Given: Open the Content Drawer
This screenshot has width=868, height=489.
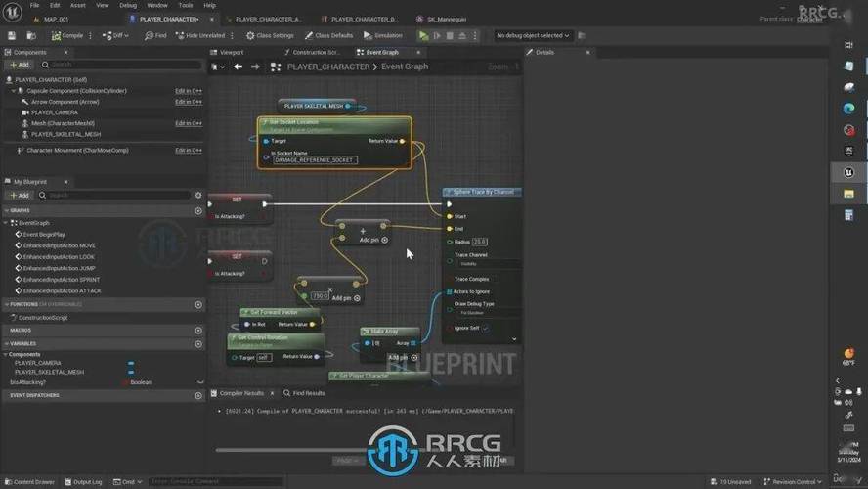Looking at the screenshot, I should coord(29,482).
